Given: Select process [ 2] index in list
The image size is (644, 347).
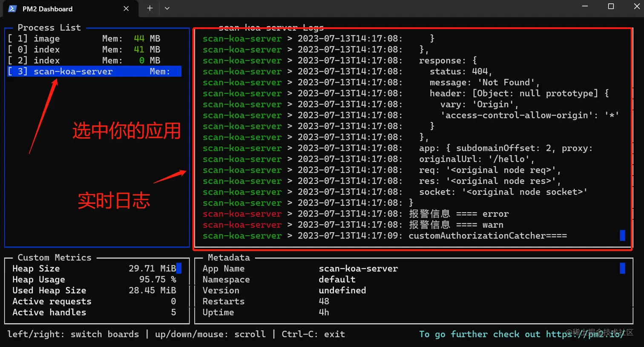Looking at the screenshot, I should tap(94, 61).
